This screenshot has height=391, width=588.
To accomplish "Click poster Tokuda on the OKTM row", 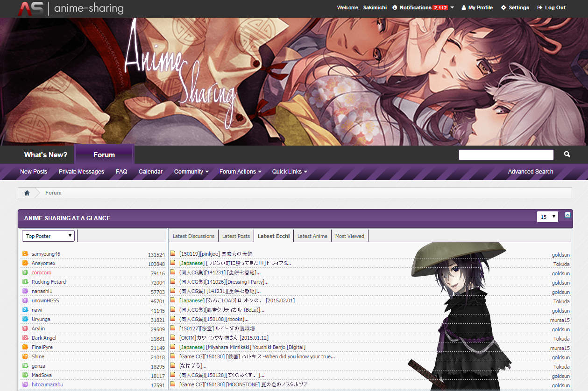I will coord(561,339).
